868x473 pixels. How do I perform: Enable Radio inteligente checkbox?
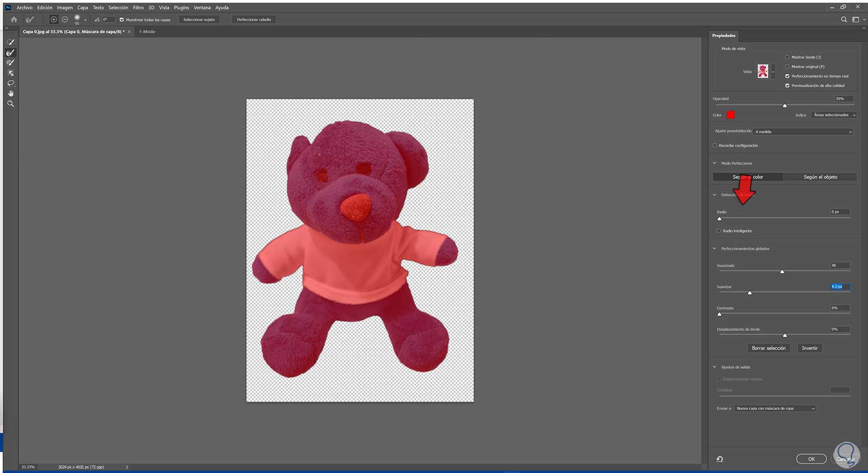tap(719, 231)
